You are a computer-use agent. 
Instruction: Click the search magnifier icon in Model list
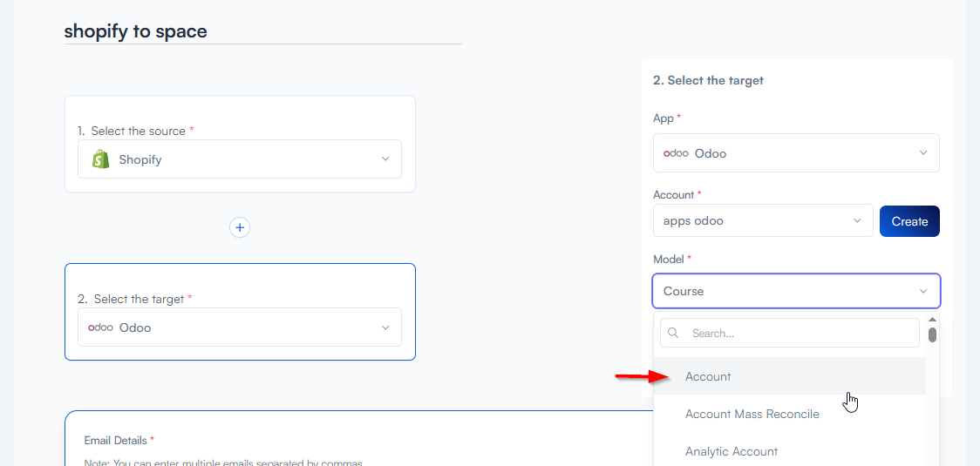coord(674,333)
